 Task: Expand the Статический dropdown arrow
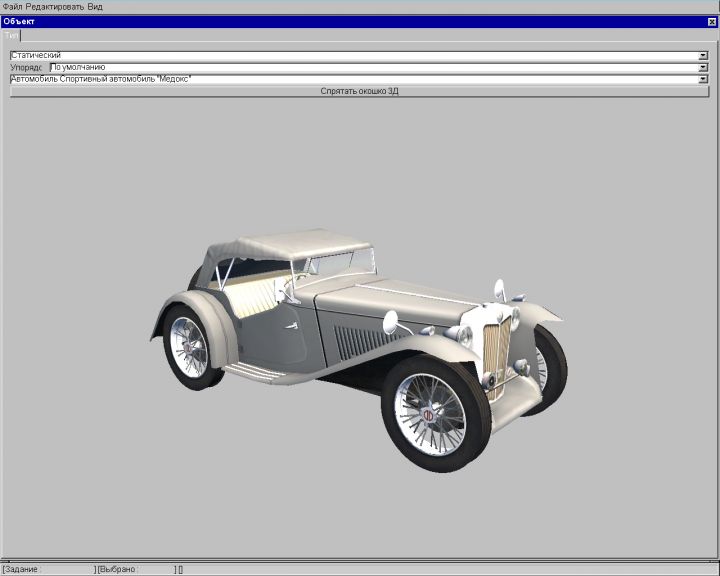pyautogui.click(x=703, y=56)
